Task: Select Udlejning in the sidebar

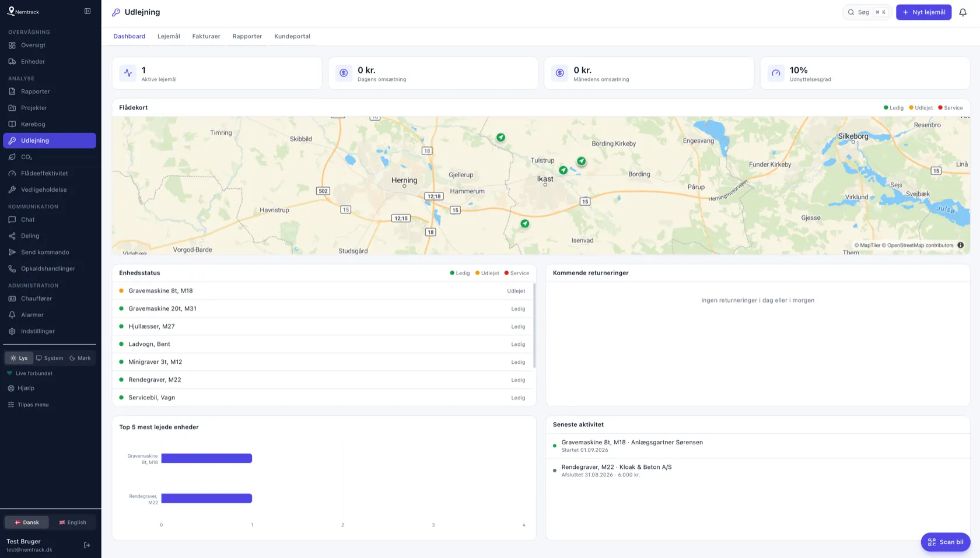Action: click(x=50, y=141)
